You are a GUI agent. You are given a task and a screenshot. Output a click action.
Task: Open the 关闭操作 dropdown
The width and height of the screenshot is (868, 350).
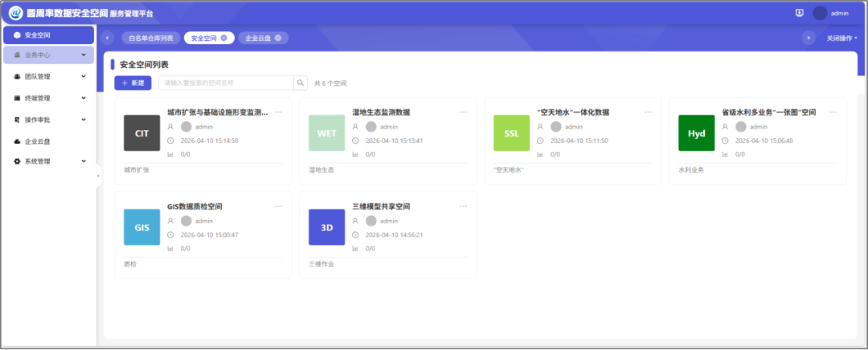[x=841, y=38]
